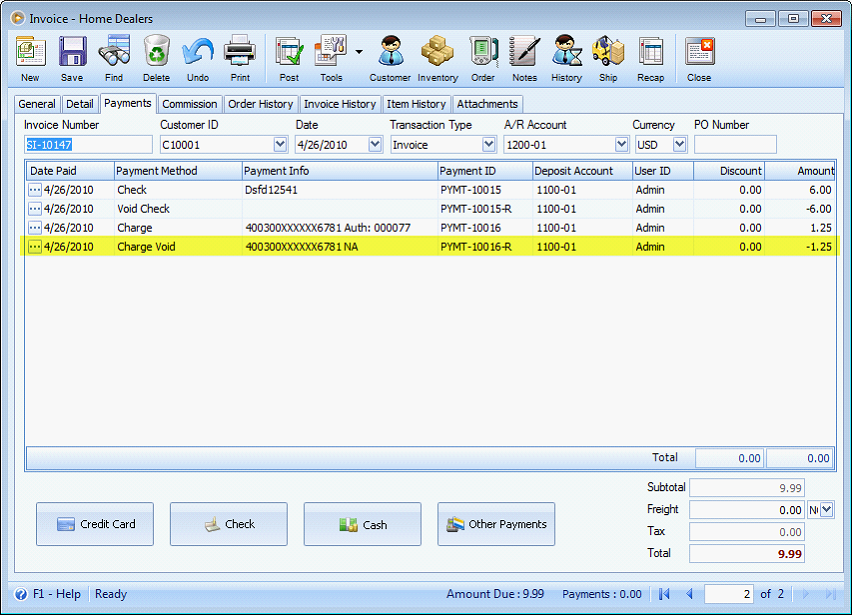Go to the first record navigation arrow
This screenshot has width=853, height=616.
click(x=663, y=594)
